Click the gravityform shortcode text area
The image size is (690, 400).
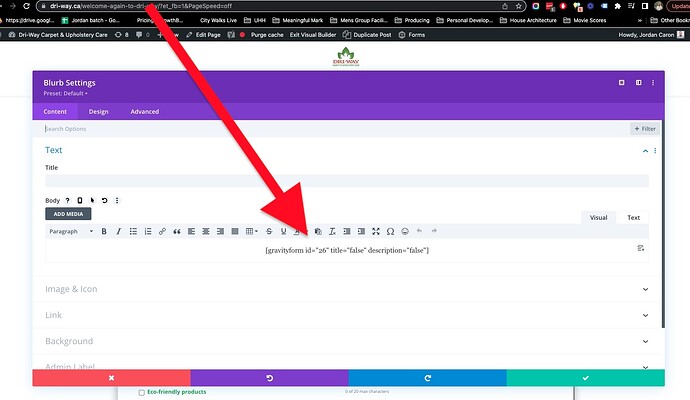[x=347, y=250]
